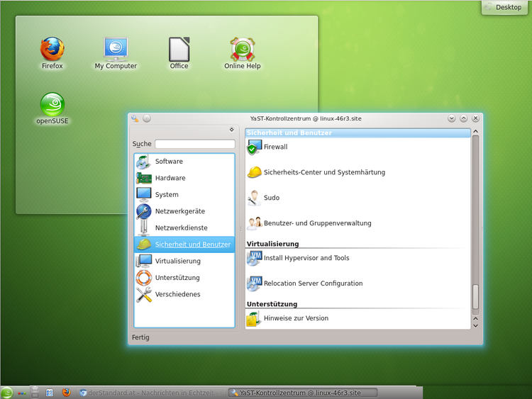Open Relocation Server Configuration

click(x=312, y=283)
